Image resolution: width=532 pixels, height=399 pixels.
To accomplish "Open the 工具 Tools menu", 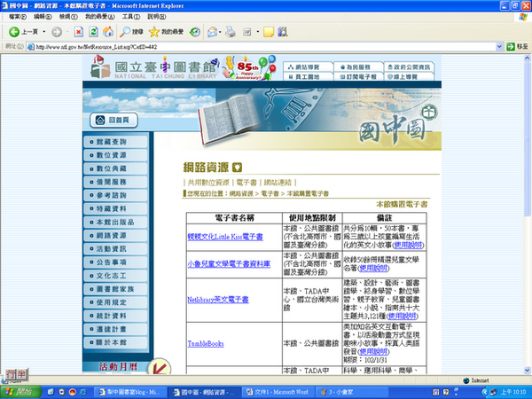I will click(x=131, y=17).
